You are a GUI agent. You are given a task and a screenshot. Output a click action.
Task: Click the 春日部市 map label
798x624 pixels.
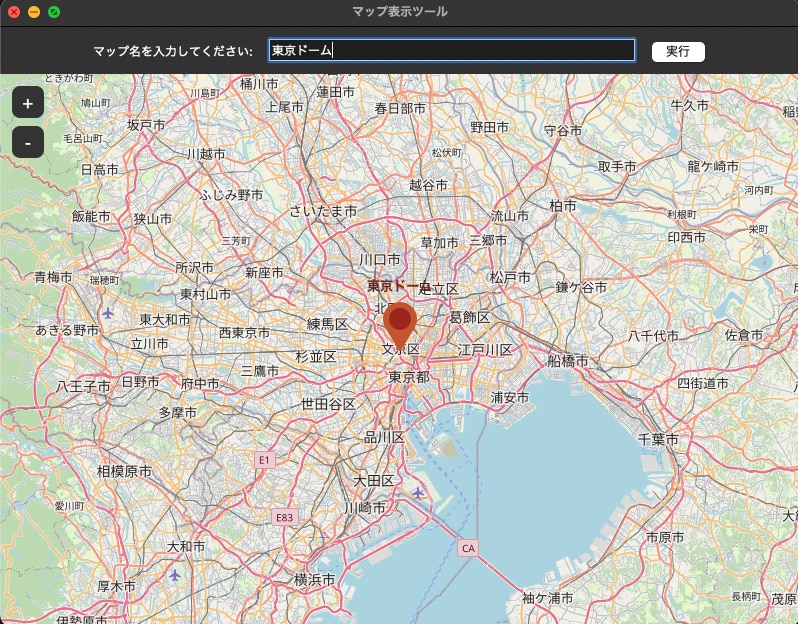coord(400,108)
